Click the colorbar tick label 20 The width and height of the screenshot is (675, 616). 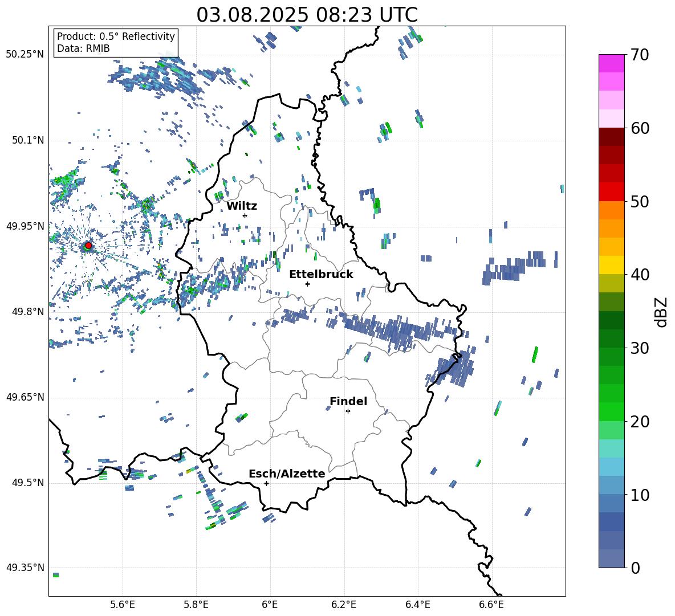(x=640, y=422)
